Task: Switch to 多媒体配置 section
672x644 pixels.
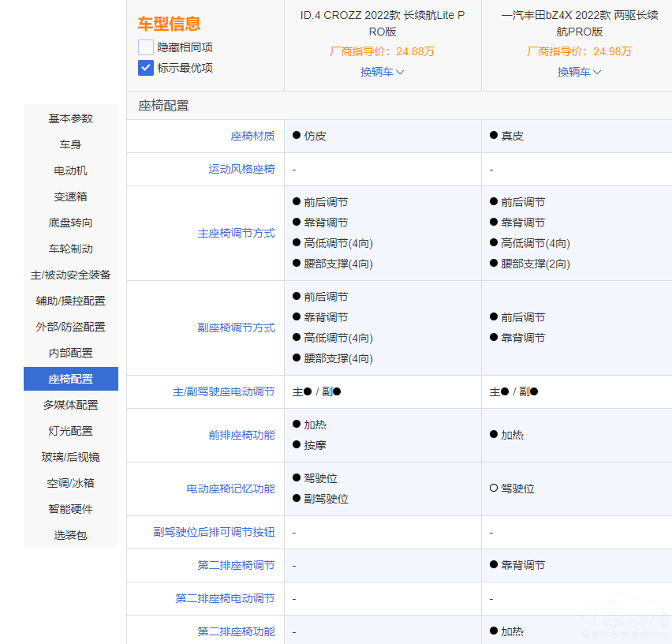Action: coord(71,405)
